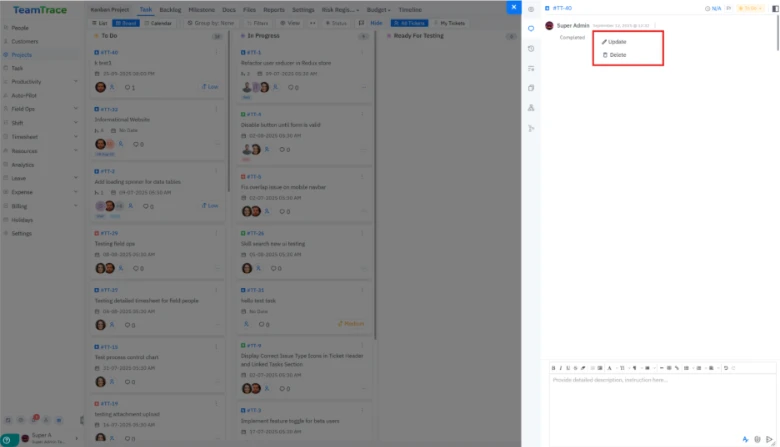The width and height of the screenshot is (780, 447).
Task: Open the comments tab icon in side panel
Action: 531,28
